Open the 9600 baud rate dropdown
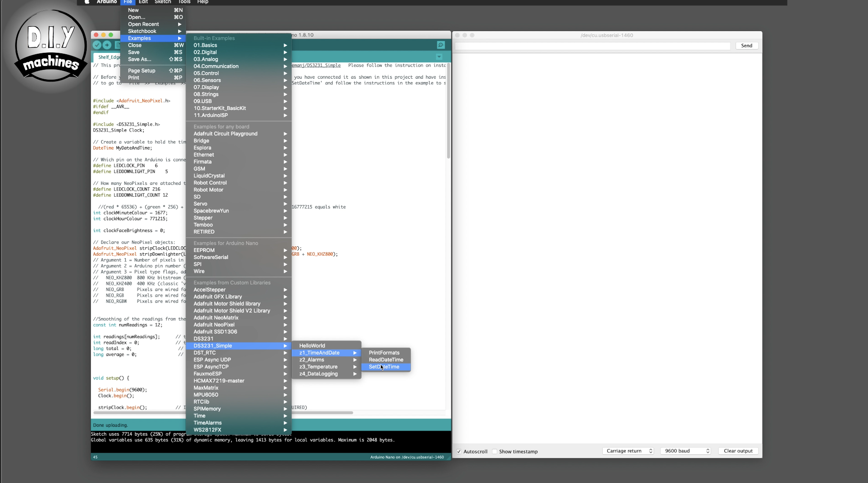This screenshot has width=868, height=483. (x=686, y=451)
